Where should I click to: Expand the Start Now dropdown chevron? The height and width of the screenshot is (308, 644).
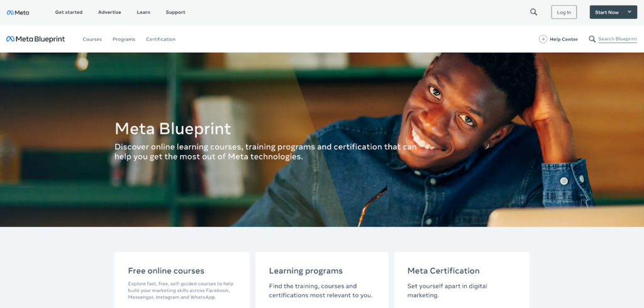(x=629, y=12)
